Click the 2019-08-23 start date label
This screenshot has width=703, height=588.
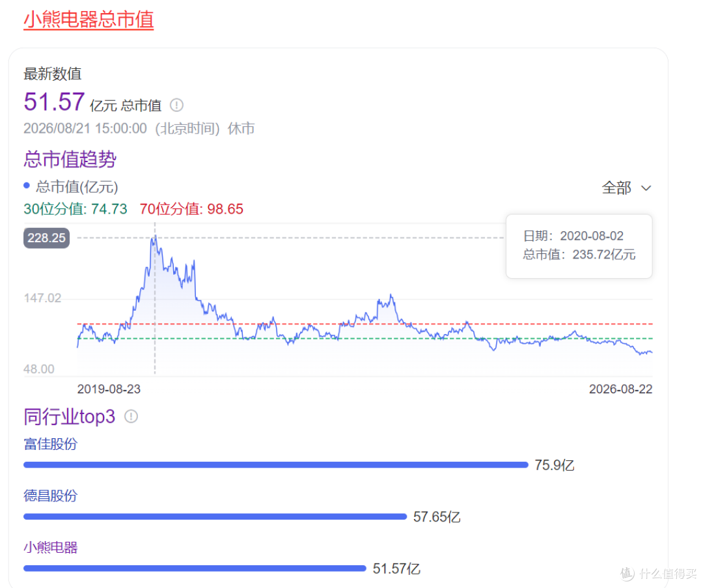(x=109, y=389)
